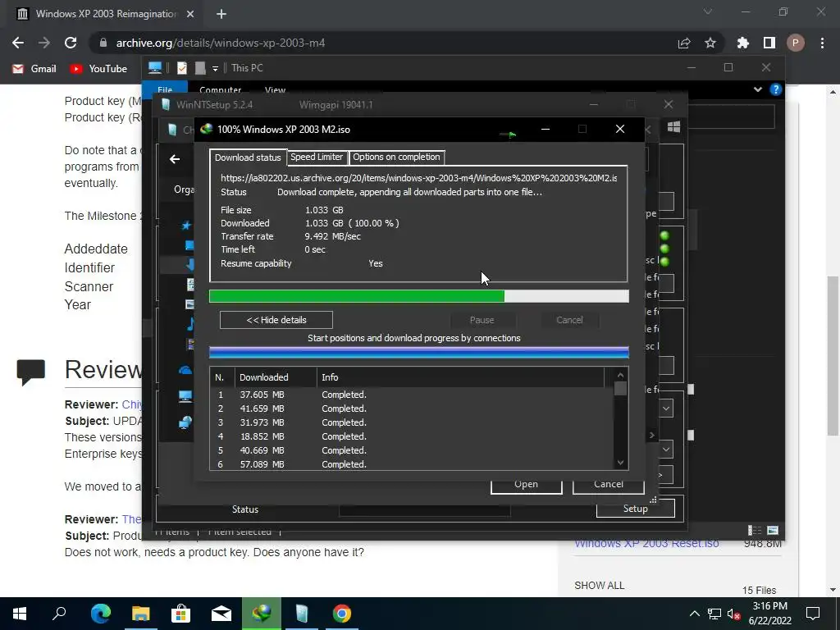Viewport: 840px width, 630px height.
Task: Click the help icon in This PC ribbon
Action: [775, 89]
